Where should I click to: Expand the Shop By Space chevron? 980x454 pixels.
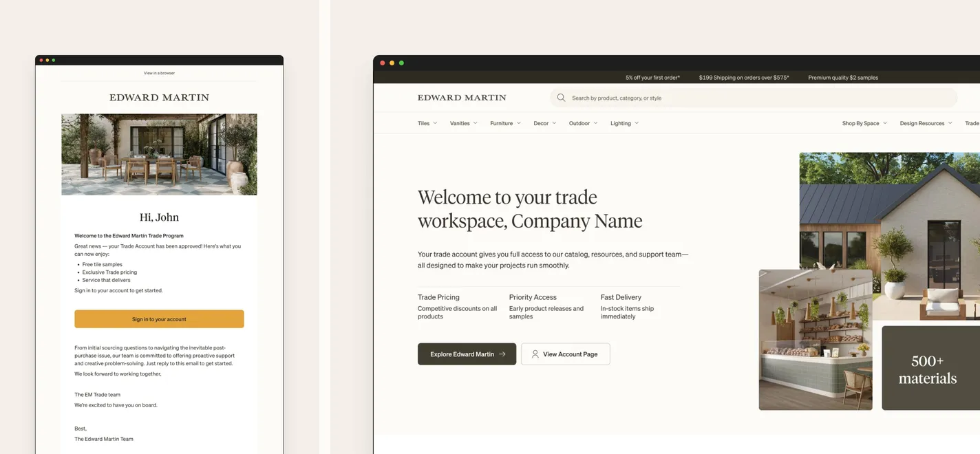click(x=885, y=123)
